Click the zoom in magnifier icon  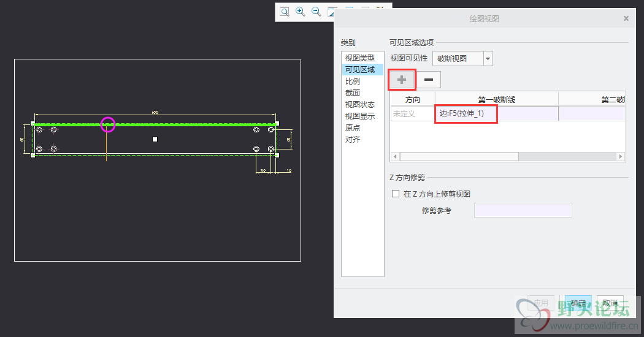coord(301,12)
